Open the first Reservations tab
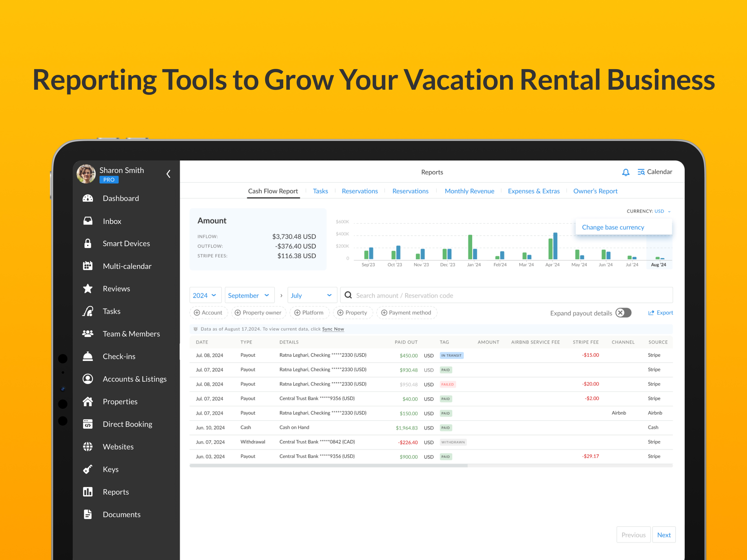The image size is (747, 560). coord(360,191)
